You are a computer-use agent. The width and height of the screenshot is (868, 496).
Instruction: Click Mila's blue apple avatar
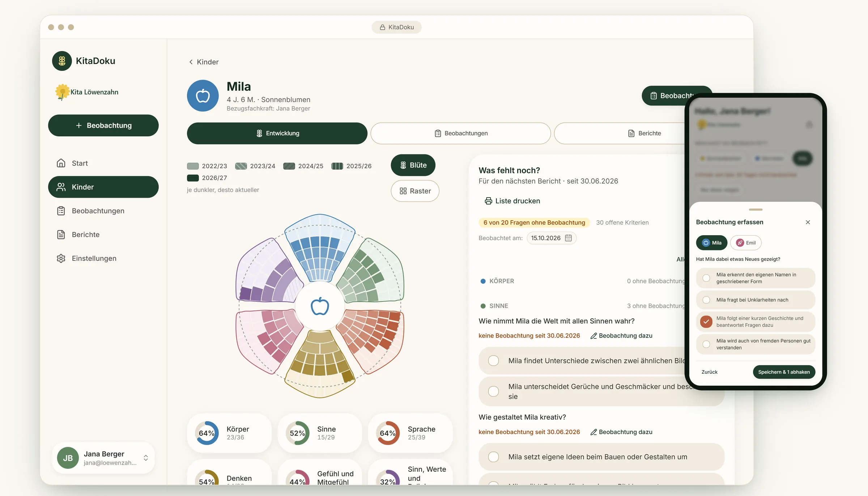coord(203,96)
